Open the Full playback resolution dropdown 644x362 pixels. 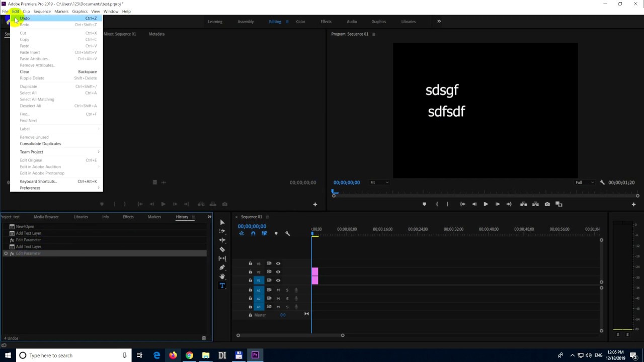pos(585,183)
